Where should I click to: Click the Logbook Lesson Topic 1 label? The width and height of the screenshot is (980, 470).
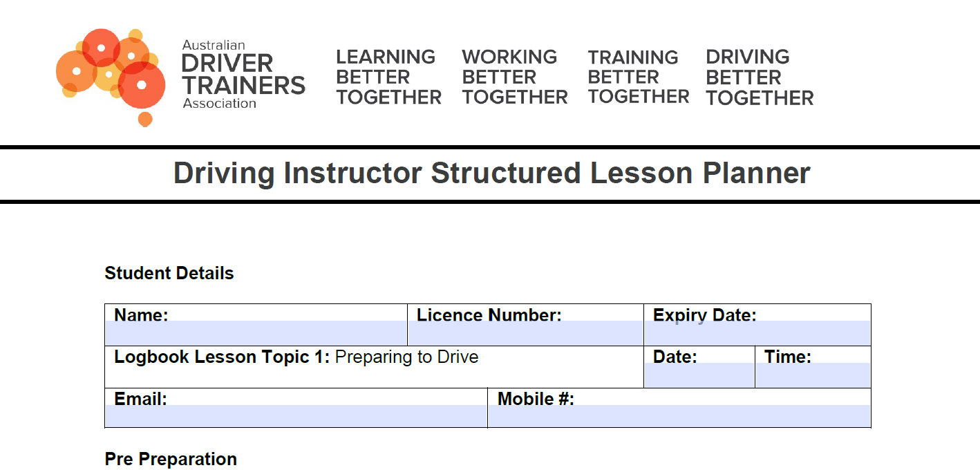point(222,357)
